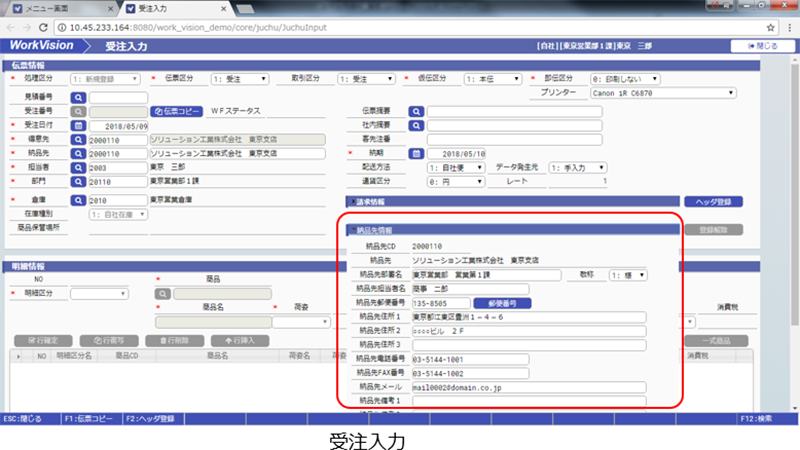Click search icon next to 倉庫
Image resolution: width=800 pixels, height=450 pixels.
pyautogui.click(x=78, y=201)
